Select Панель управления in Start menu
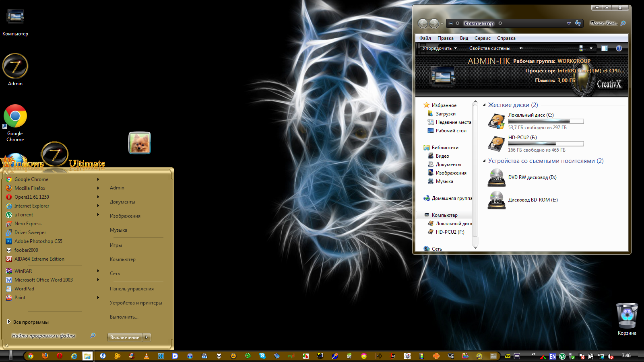The height and width of the screenshot is (362, 644). pos(132,289)
